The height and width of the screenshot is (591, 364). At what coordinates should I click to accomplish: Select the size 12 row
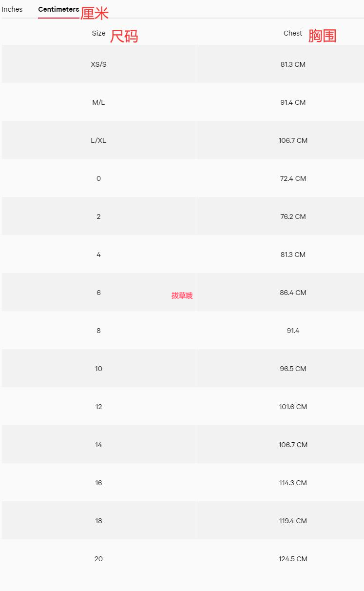(x=183, y=406)
